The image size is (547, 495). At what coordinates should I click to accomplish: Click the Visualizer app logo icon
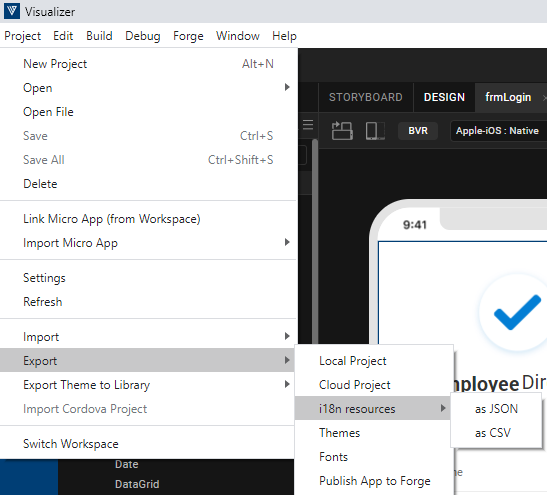pos(12,11)
